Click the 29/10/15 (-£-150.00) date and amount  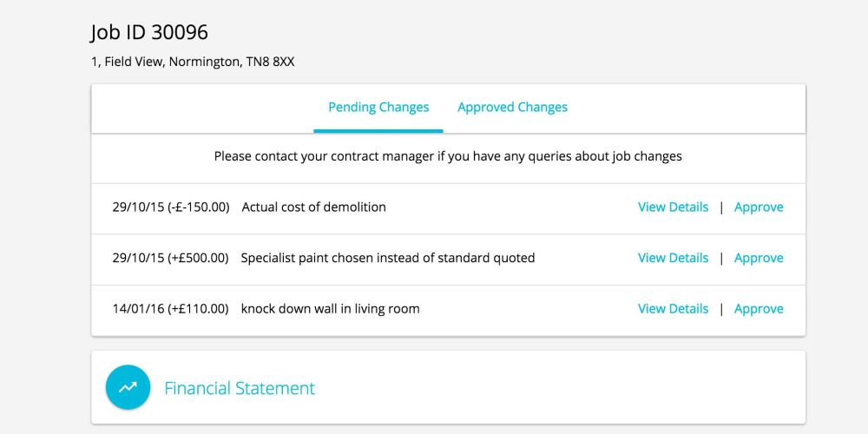[x=171, y=207]
